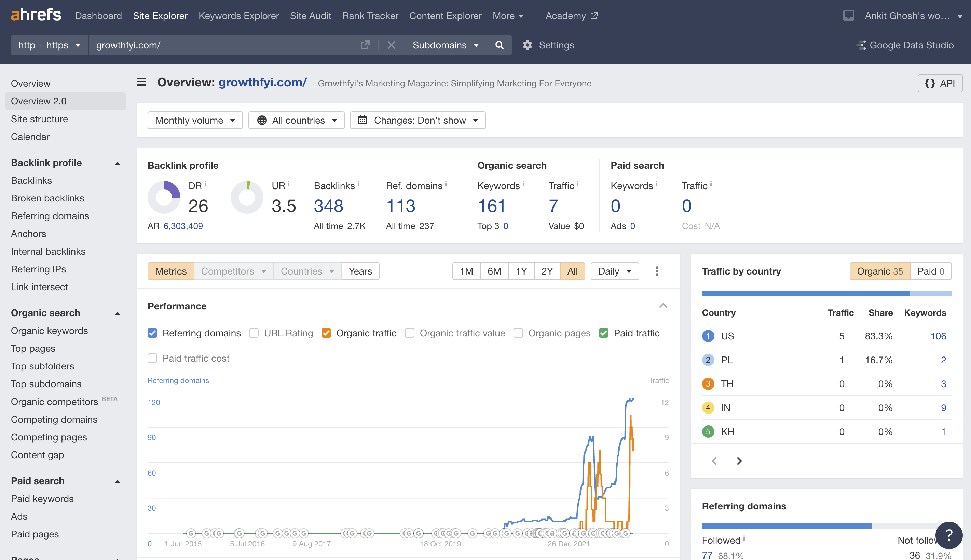The width and height of the screenshot is (971, 560).
Task: Switch traffic by country to Paid
Action: pos(930,271)
